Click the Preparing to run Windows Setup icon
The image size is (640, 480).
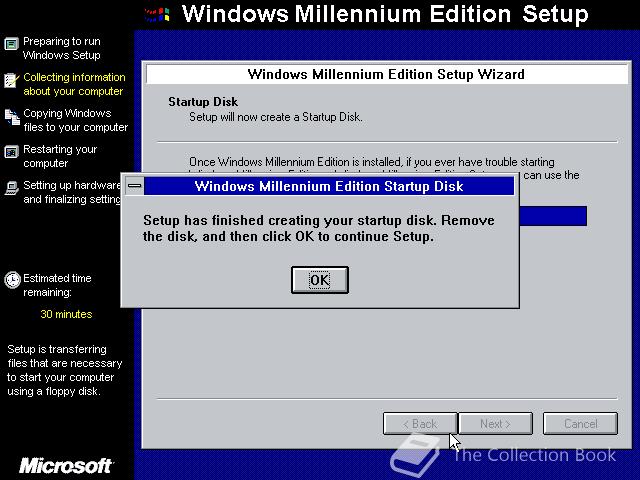pyautogui.click(x=11, y=43)
